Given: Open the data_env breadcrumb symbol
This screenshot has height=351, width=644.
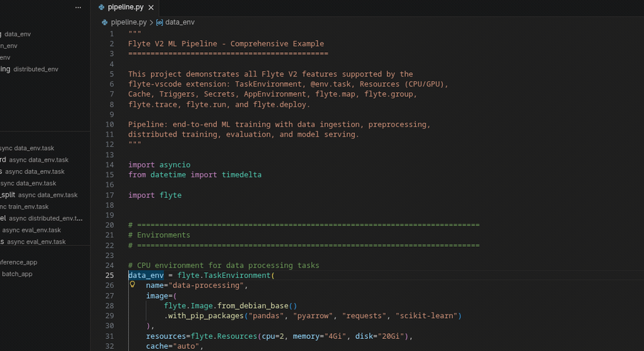Looking at the screenshot, I should coord(180,22).
